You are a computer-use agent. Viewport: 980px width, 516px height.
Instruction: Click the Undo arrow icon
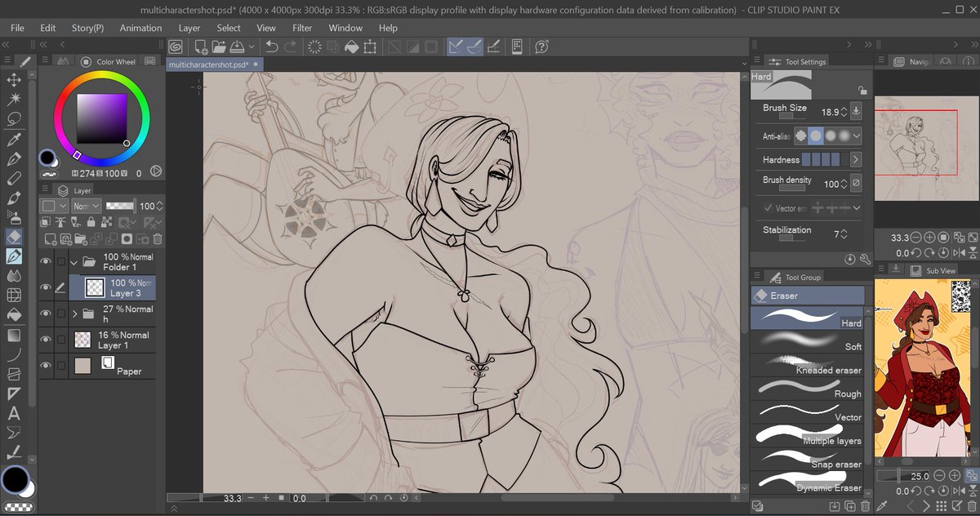pos(272,47)
